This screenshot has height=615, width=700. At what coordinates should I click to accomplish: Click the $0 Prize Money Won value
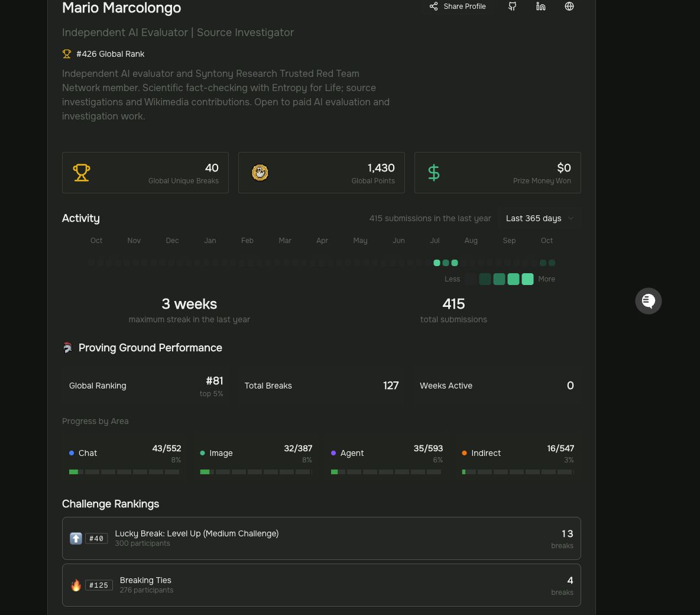coord(564,168)
